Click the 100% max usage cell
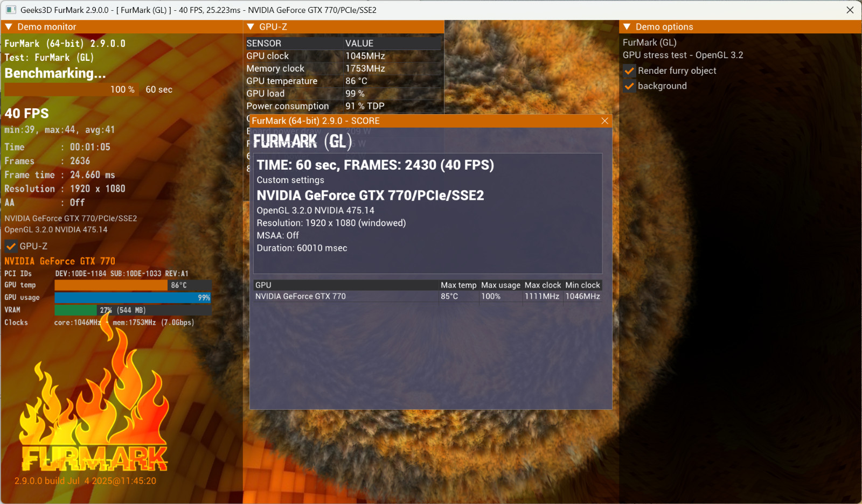 (x=491, y=296)
